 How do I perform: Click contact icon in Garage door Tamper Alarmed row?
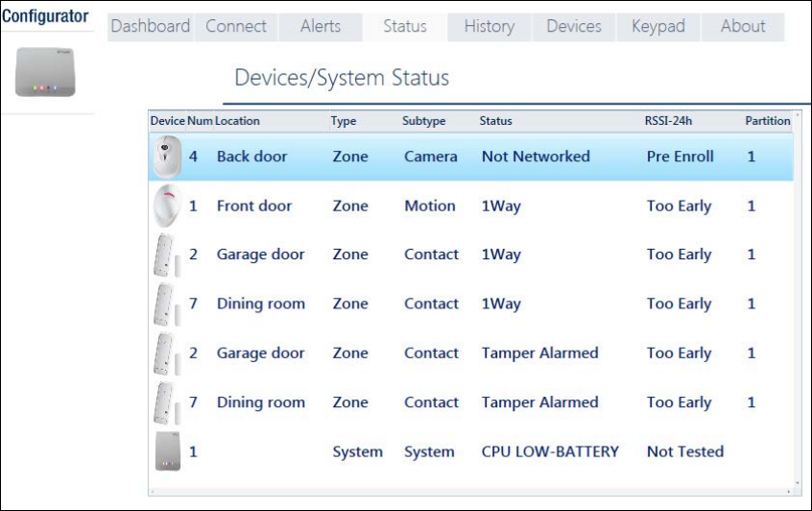pos(166,353)
